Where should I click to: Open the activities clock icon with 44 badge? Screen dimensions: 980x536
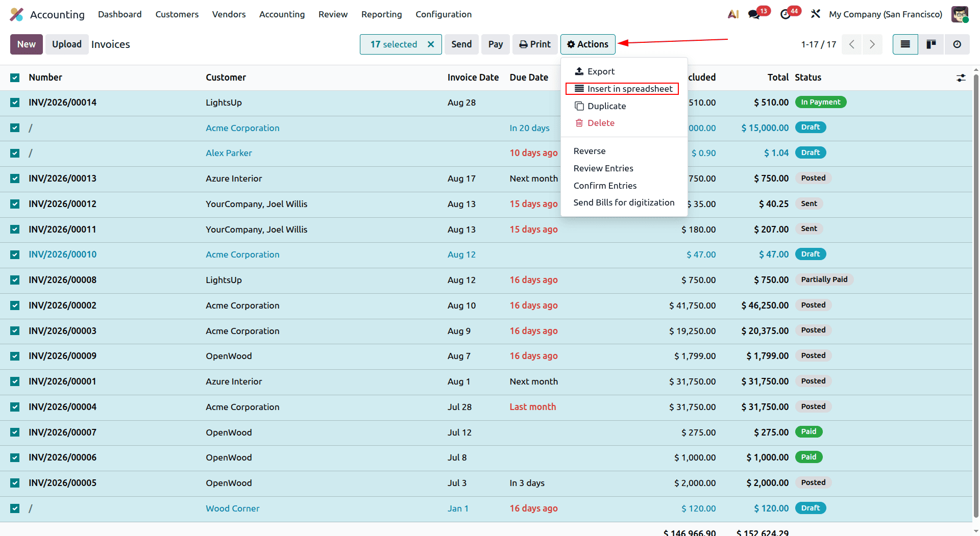click(786, 14)
